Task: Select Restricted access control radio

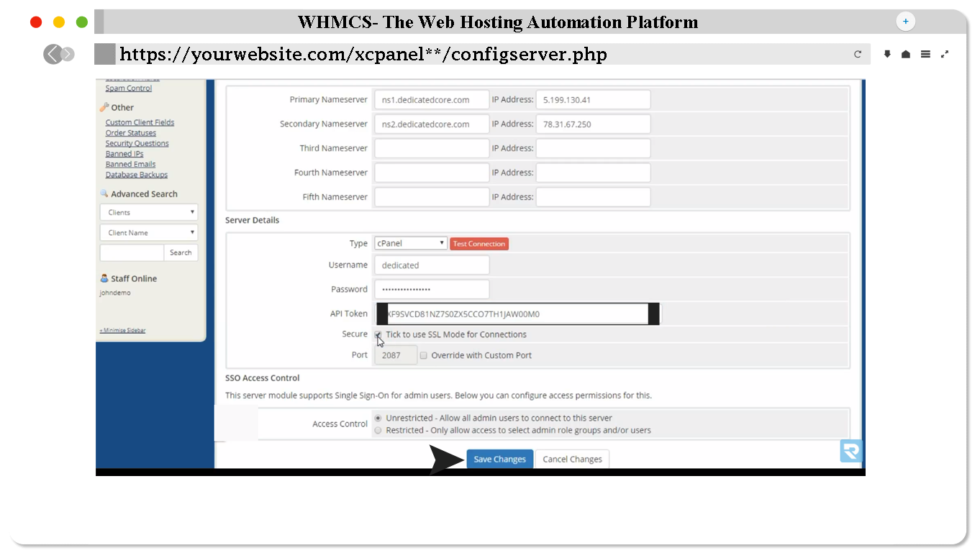Action: pyautogui.click(x=378, y=430)
